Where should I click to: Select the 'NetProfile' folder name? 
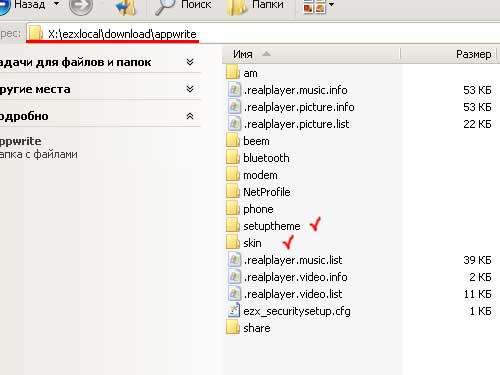267,192
